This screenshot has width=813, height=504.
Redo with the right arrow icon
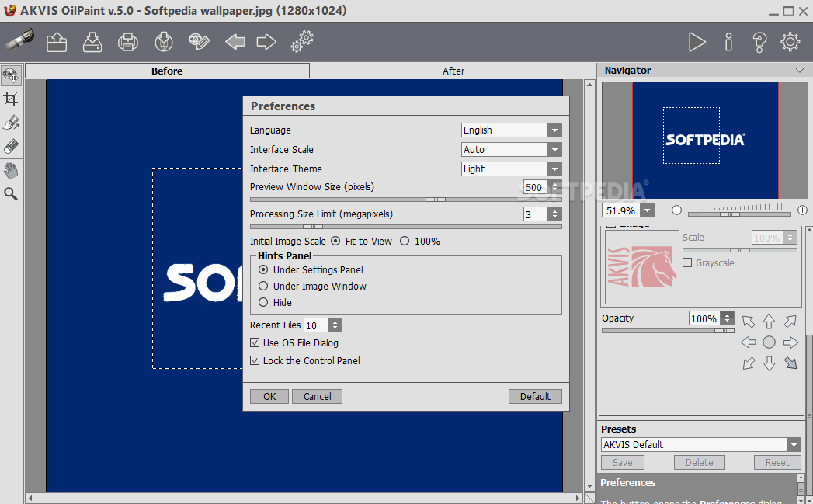tap(266, 41)
